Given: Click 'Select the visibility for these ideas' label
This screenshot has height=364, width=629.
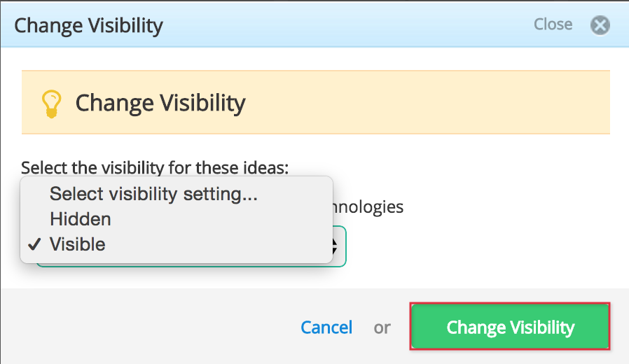Looking at the screenshot, I should click(155, 167).
